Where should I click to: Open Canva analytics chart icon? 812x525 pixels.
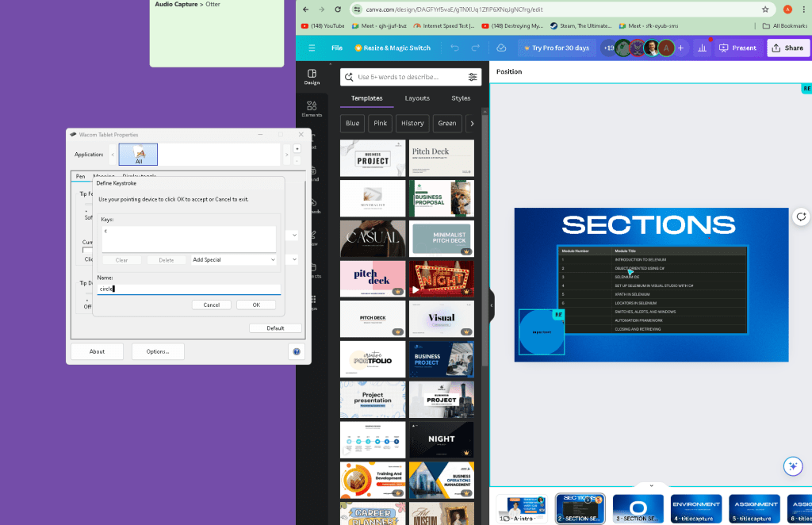pos(703,48)
